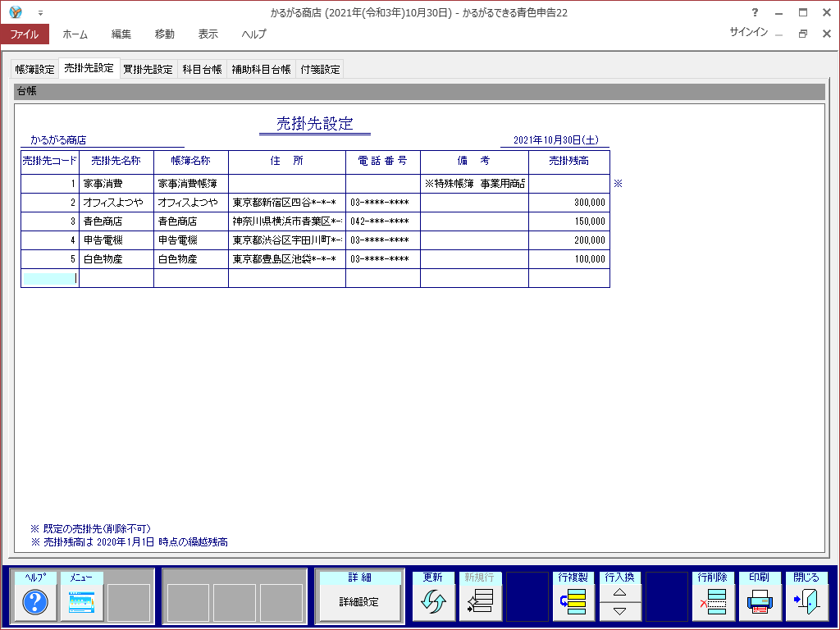This screenshot has height=630, width=840.
Task: Move row down with 行入換 down arrow
Action: [620, 611]
